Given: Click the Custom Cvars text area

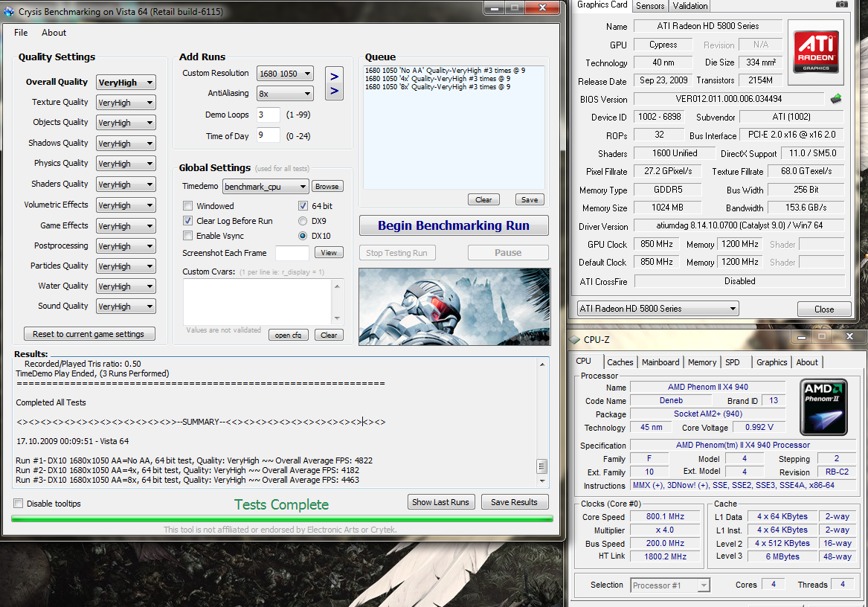Looking at the screenshot, I should [257, 303].
